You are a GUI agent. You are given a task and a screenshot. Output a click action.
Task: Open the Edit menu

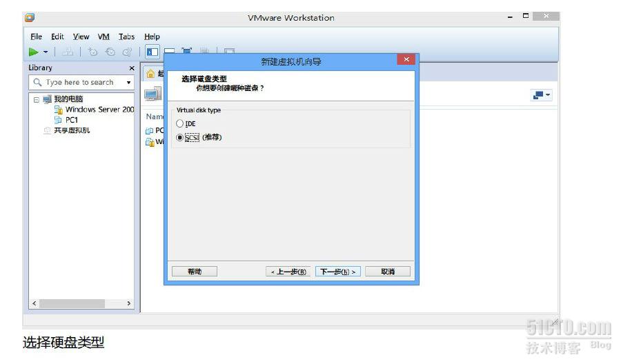pyautogui.click(x=57, y=37)
